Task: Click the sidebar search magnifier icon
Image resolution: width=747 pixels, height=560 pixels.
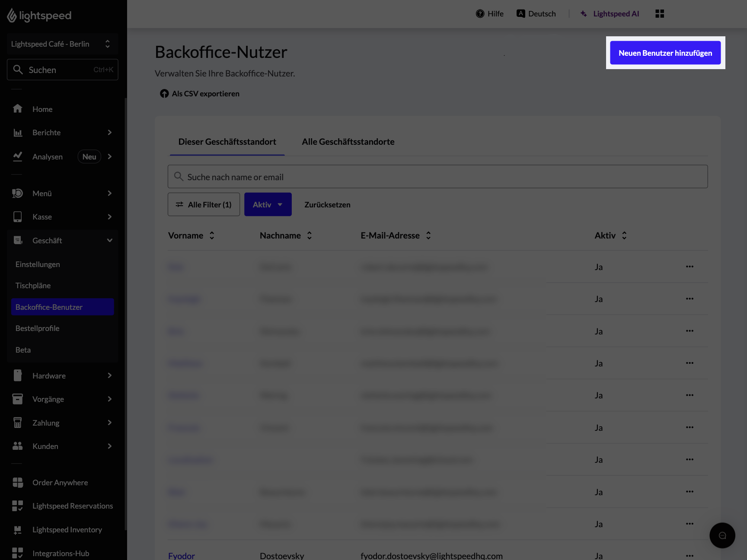Action: 18,70
